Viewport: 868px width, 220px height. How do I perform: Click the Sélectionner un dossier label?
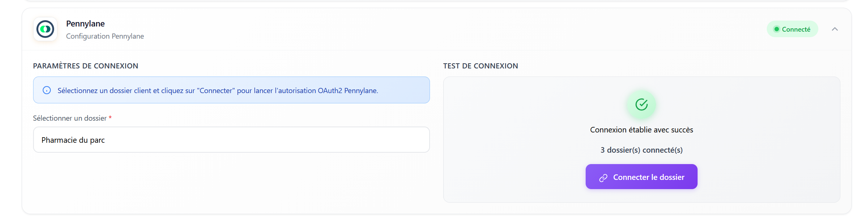tap(70, 118)
